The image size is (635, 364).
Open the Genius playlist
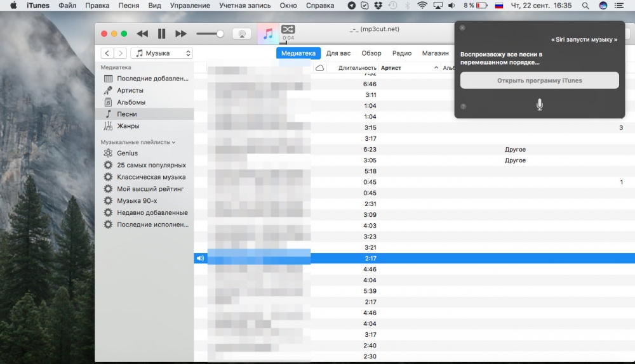[145, 153]
